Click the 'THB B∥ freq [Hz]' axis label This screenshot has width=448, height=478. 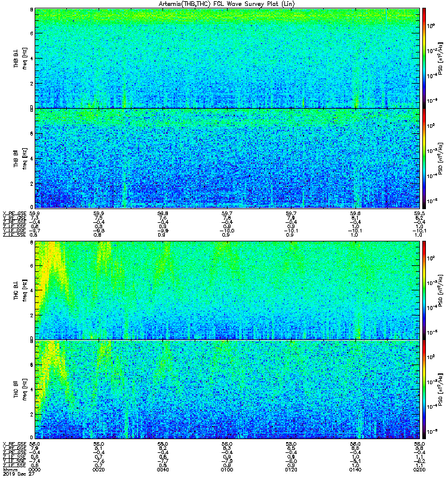click(x=20, y=158)
